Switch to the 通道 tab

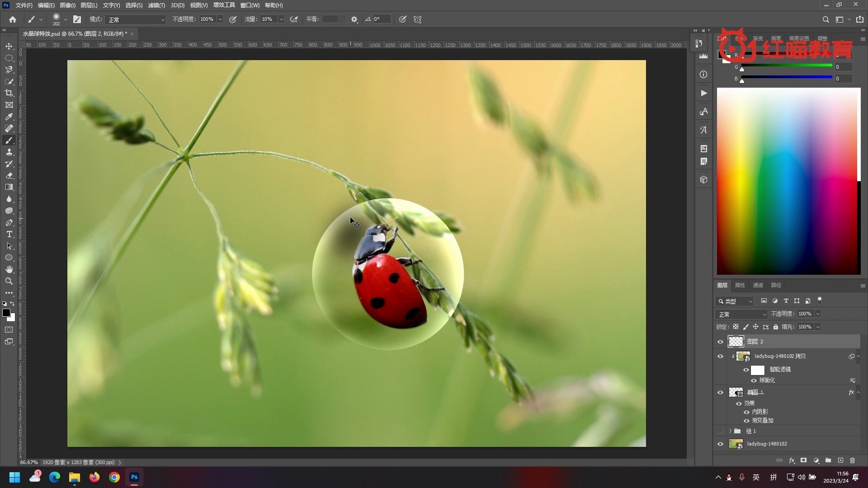[758, 285]
